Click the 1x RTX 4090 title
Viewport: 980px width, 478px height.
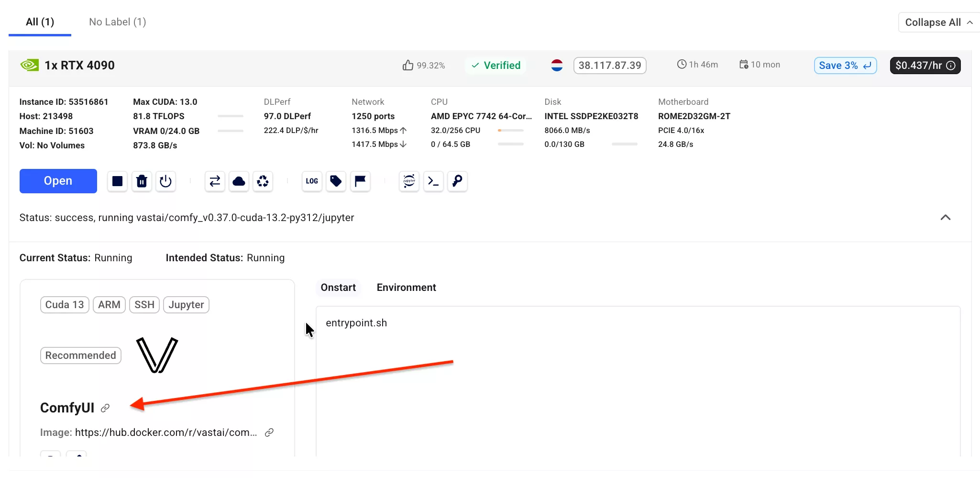(79, 66)
